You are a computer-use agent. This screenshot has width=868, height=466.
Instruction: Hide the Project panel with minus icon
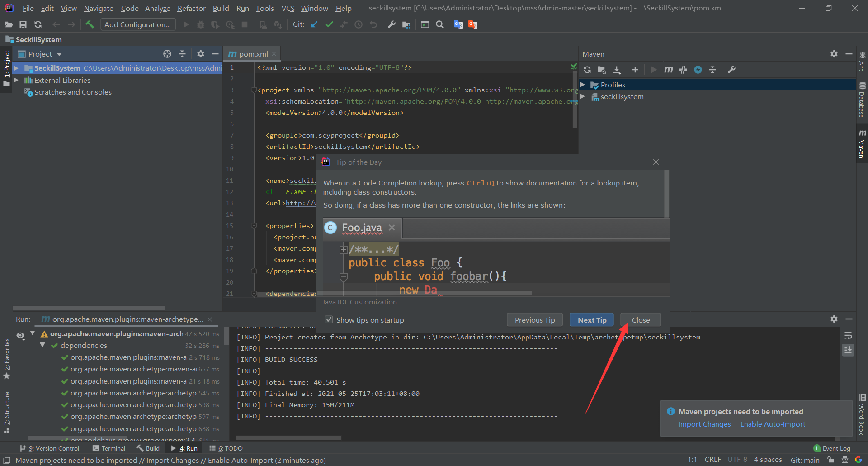(215, 54)
